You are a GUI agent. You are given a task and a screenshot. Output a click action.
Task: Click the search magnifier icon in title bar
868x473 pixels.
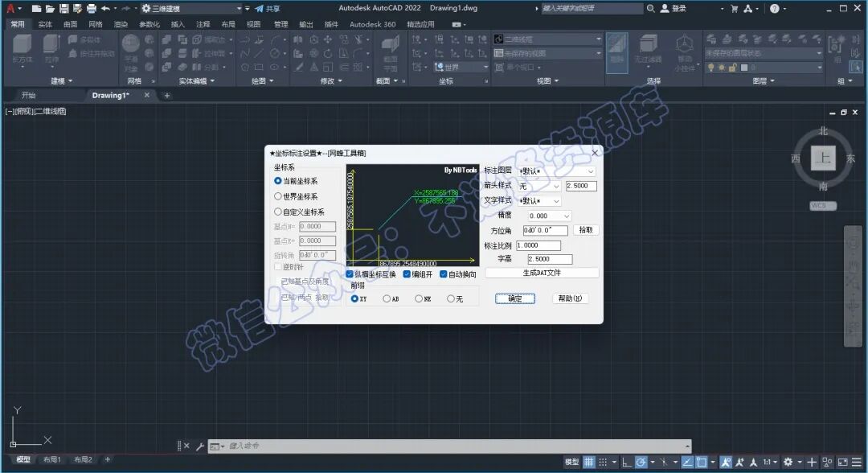651,8
